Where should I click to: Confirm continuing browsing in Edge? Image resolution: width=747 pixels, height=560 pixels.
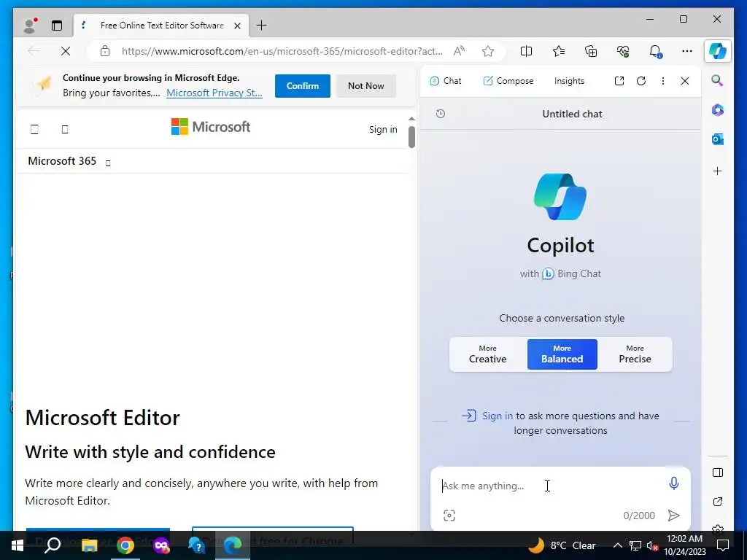pyautogui.click(x=303, y=86)
